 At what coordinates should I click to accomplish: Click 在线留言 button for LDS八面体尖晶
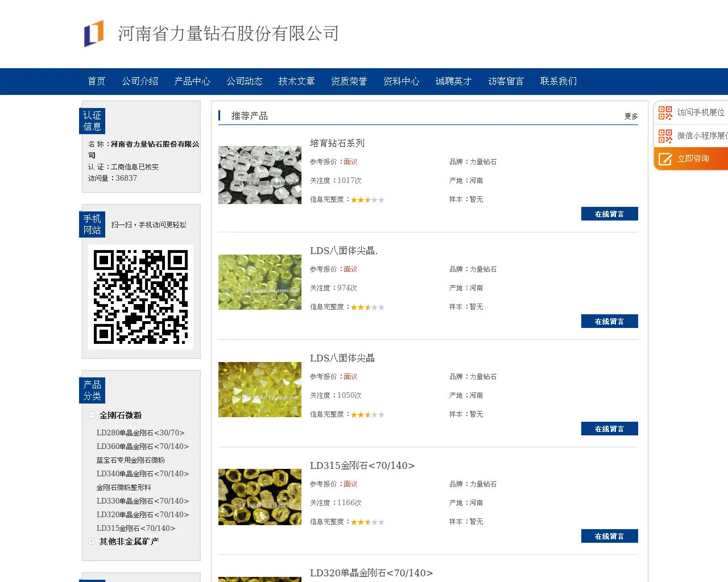pos(609,429)
